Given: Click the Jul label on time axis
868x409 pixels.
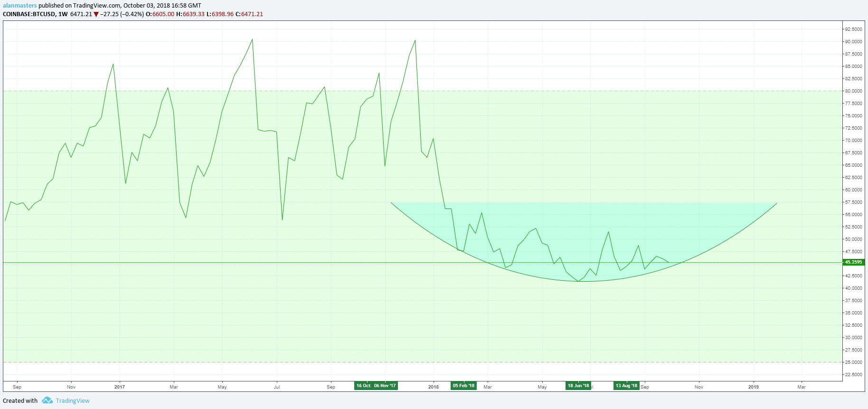Looking at the screenshot, I should coord(277,387).
